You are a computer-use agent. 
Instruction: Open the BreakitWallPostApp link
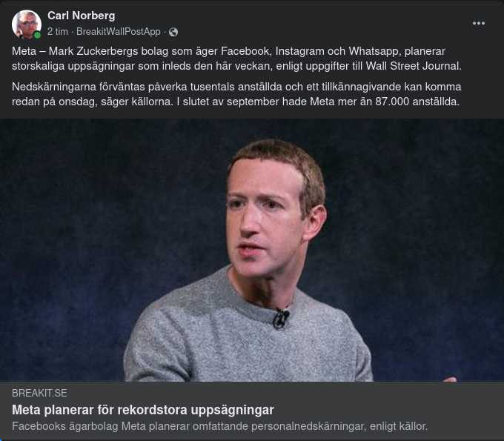[x=118, y=33]
